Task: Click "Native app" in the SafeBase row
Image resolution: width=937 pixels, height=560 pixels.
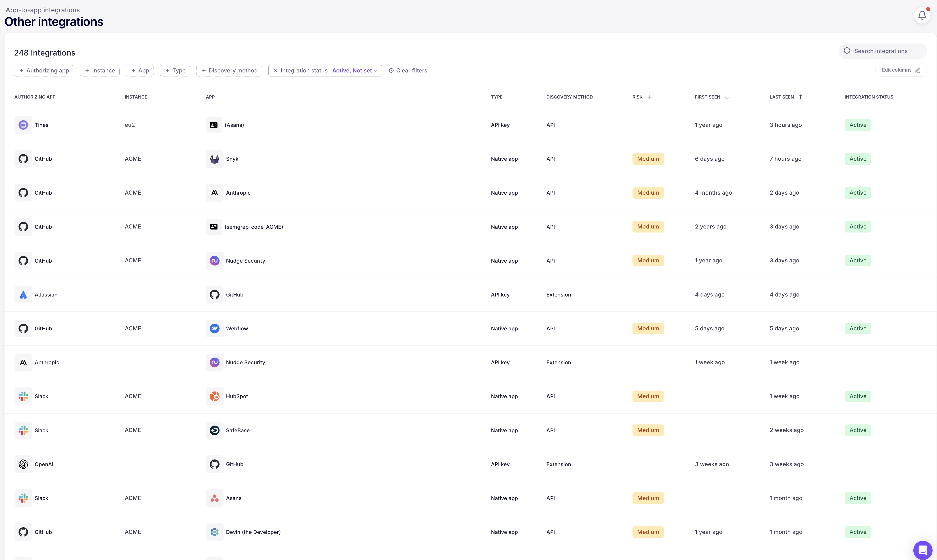Action: (504, 430)
